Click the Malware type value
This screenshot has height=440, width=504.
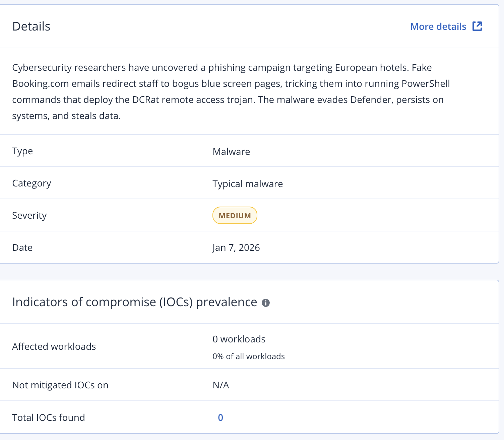[x=231, y=152]
